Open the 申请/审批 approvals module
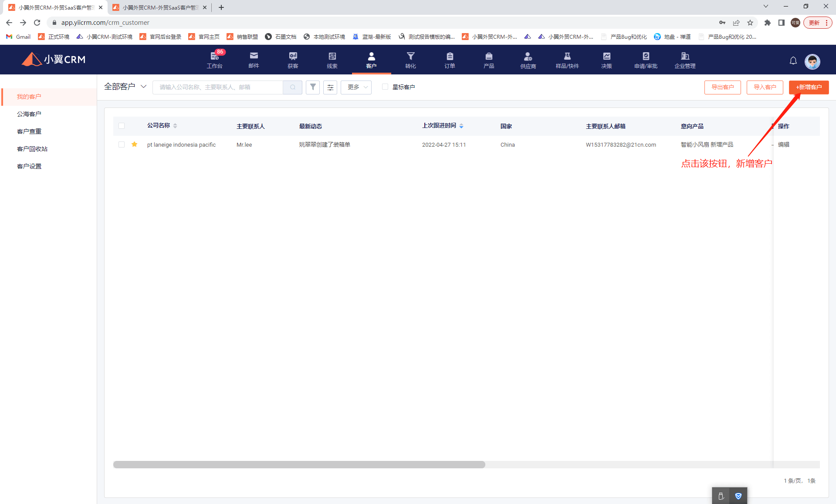 click(646, 60)
